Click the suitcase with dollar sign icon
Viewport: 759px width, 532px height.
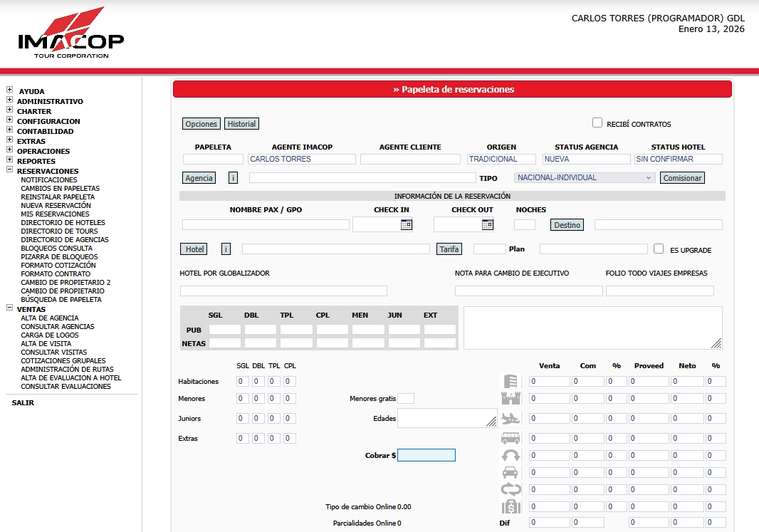[x=511, y=506]
